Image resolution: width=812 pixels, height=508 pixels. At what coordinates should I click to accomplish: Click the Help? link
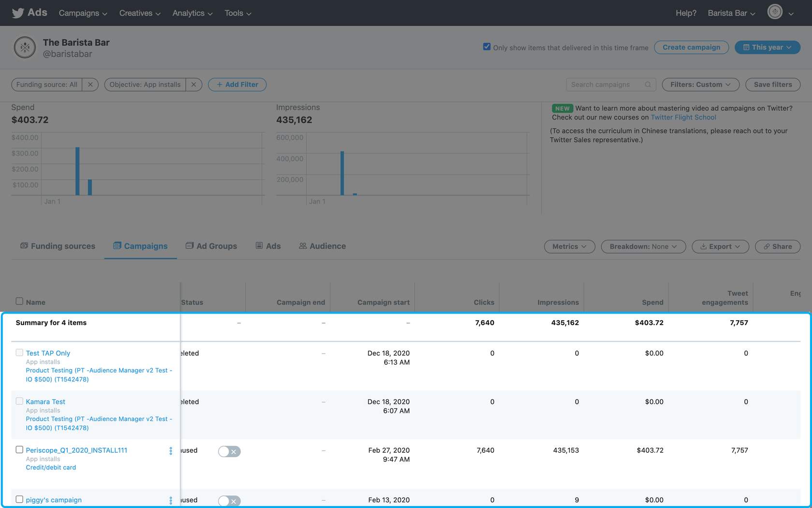[686, 13]
